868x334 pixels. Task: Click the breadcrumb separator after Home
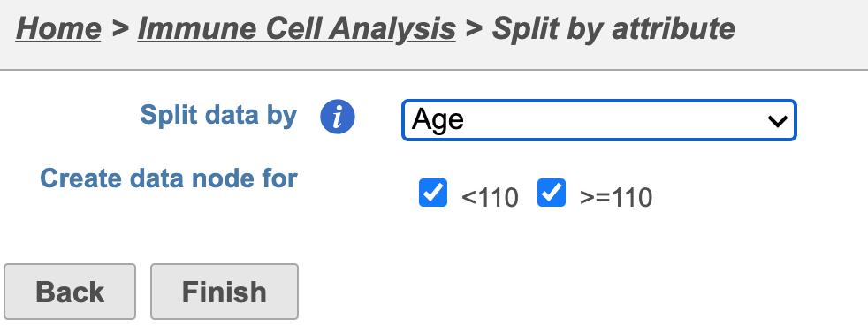click(x=119, y=29)
